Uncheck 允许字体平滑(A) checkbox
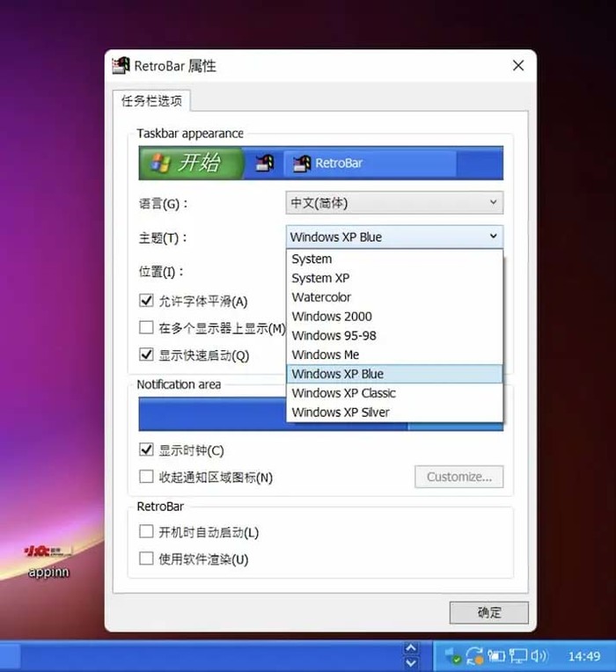Screen dimensions: 616x672 [x=146, y=301]
